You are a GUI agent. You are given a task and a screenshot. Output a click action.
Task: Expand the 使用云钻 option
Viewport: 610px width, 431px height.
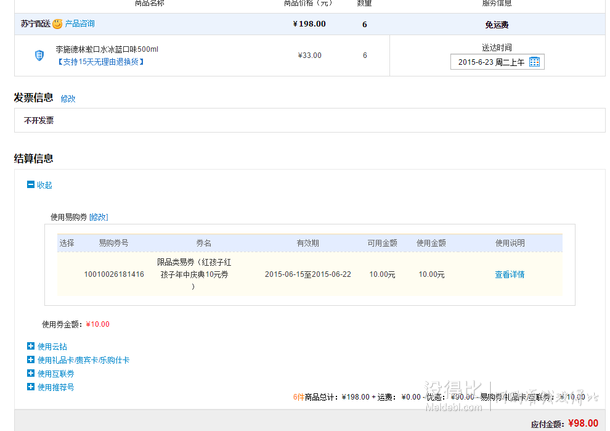coord(52,346)
